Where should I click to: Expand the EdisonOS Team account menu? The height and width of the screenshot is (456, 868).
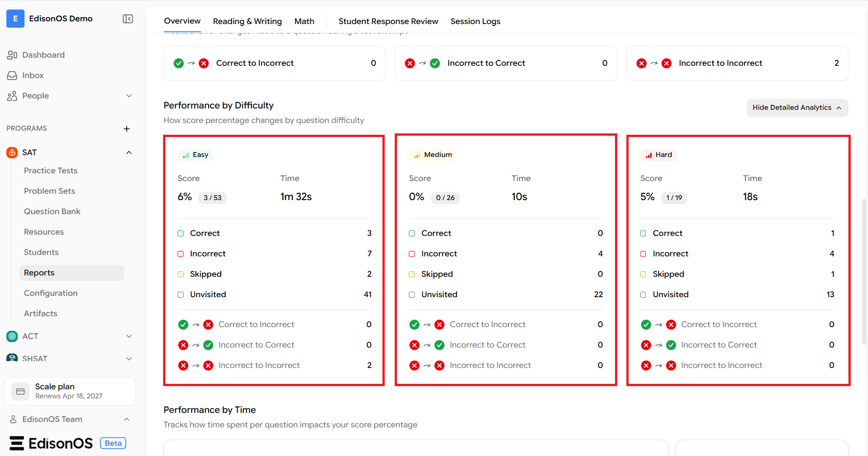click(x=127, y=419)
